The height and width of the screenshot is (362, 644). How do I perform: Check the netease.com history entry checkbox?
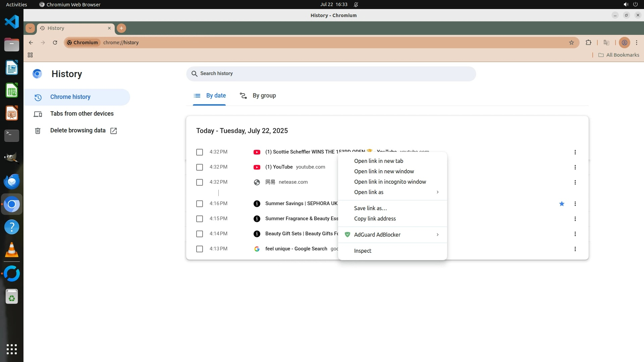click(x=200, y=182)
